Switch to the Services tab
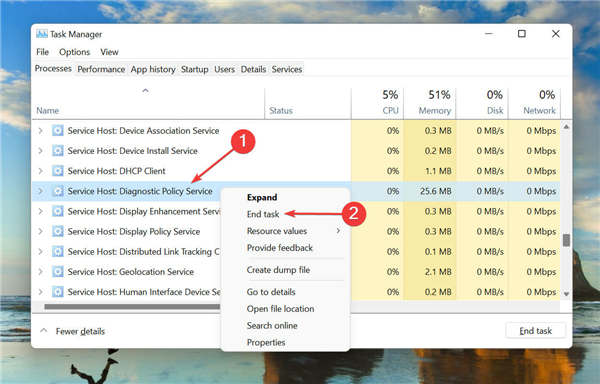Viewport: 600px width, 384px height. point(287,69)
